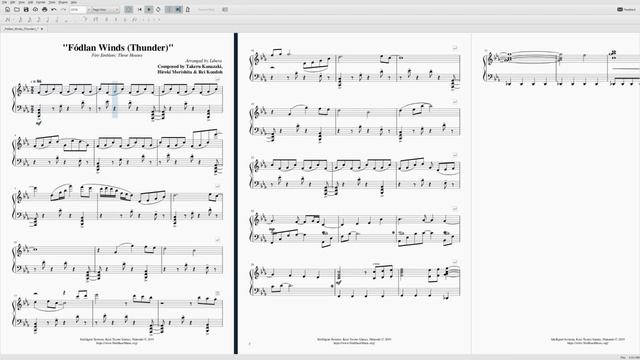Toggle MIDI input button
Viewport: 640px width, 360px height.
click(129, 9)
